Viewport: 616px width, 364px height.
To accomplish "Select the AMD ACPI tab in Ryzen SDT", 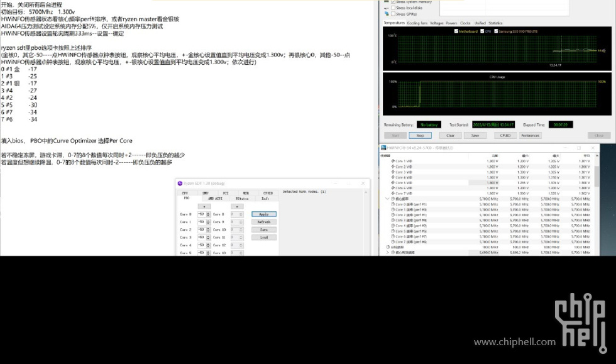I will click(x=215, y=199).
